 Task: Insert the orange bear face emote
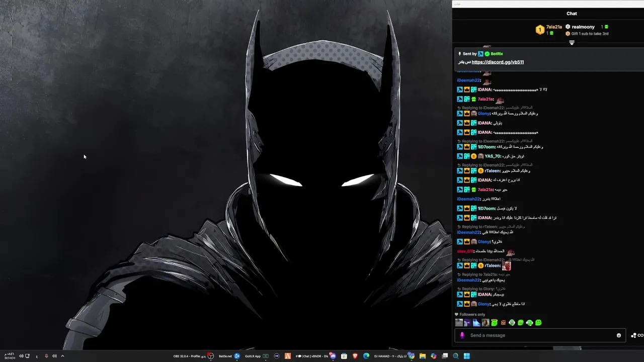click(503, 323)
